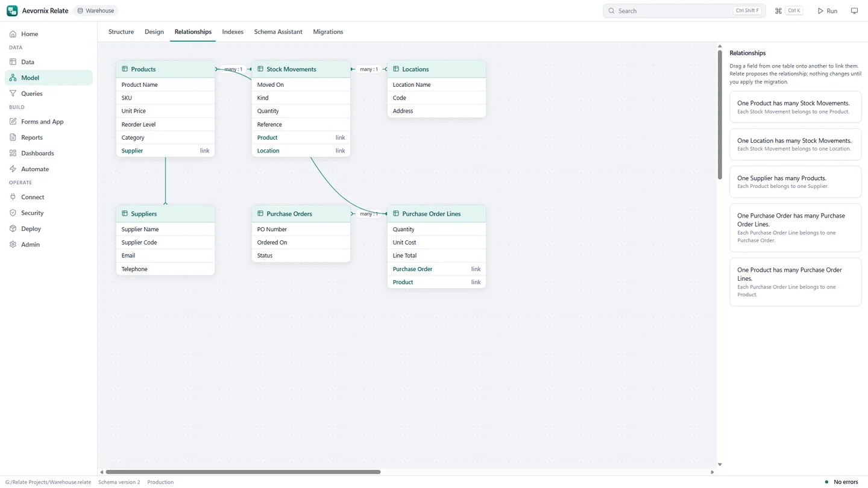Open the Deploy package icon
The height and width of the screenshot is (488, 868).
[x=13, y=229]
